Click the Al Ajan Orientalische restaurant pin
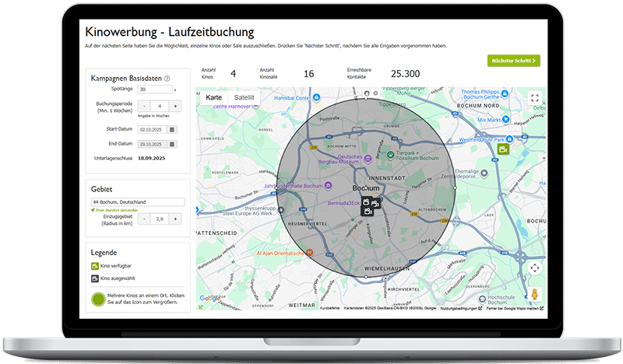 (309, 253)
